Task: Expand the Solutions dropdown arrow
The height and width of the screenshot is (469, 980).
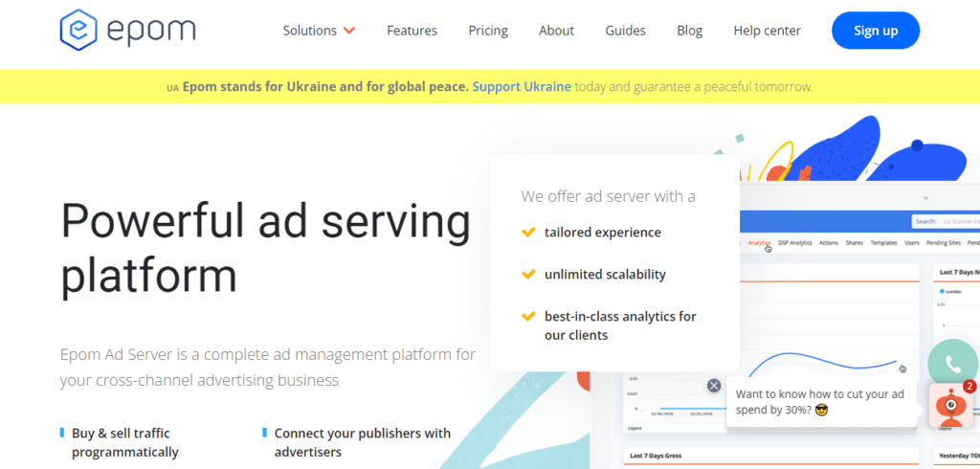Action: coord(349,31)
